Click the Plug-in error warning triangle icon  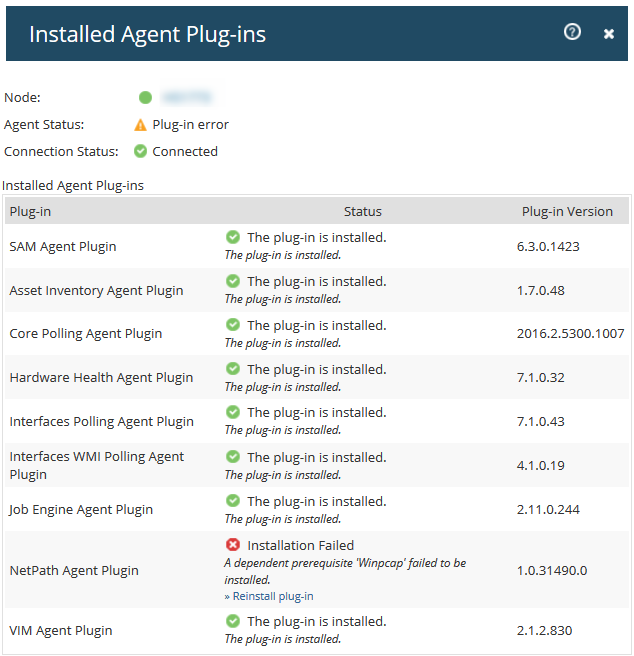[x=141, y=125]
